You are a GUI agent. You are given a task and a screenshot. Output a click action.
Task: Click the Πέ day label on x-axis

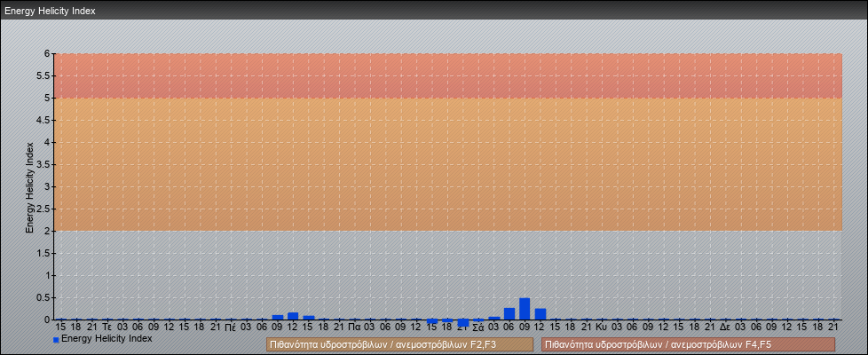point(231,327)
